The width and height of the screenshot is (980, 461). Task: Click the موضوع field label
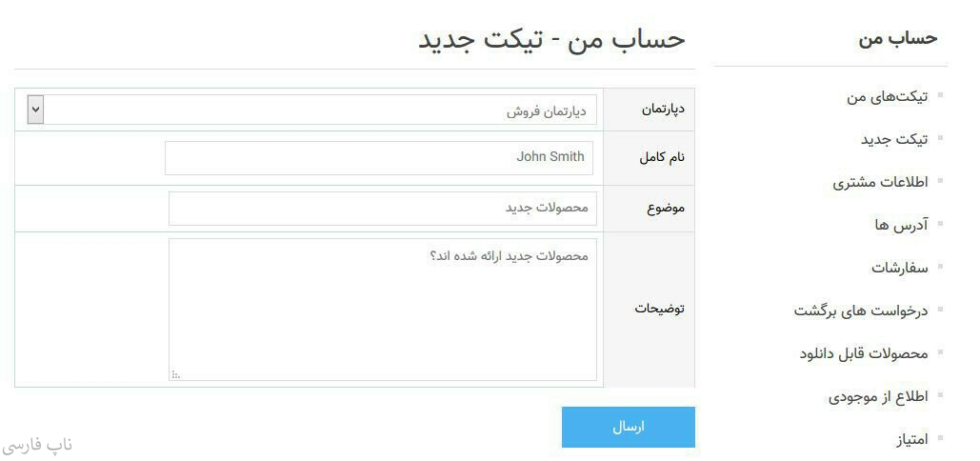[667, 209]
